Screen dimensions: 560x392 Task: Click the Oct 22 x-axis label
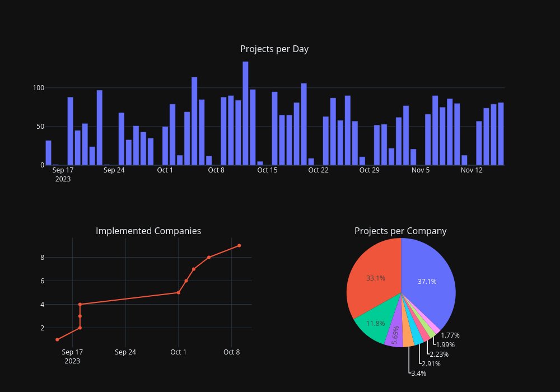tap(318, 170)
